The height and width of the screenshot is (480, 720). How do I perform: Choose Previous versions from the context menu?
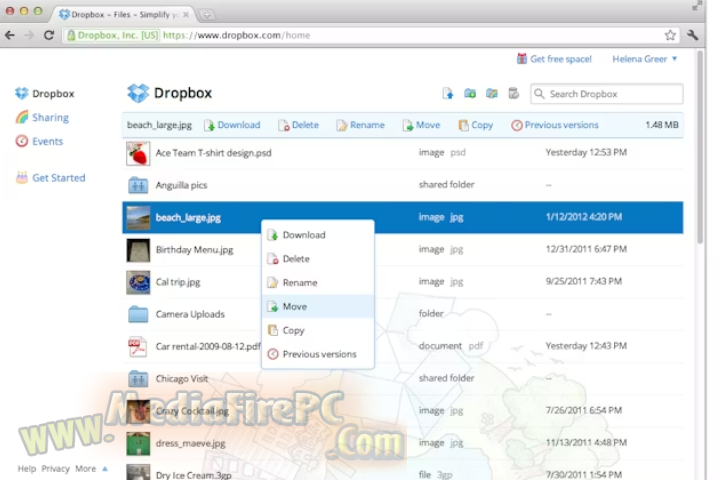[x=318, y=354]
